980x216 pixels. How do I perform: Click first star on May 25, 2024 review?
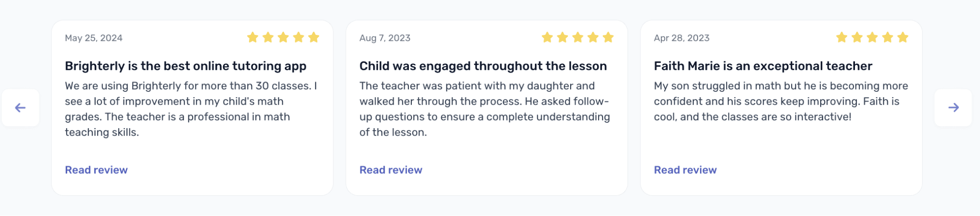pos(252,37)
